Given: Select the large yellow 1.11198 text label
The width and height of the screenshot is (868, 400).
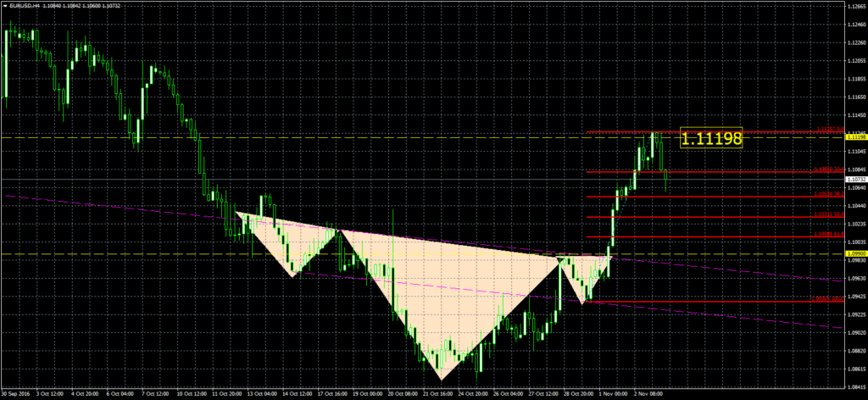Looking at the screenshot, I should [x=710, y=138].
